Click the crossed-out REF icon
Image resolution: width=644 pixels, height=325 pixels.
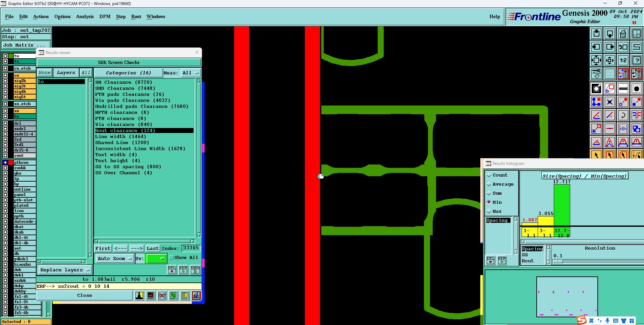162,296
